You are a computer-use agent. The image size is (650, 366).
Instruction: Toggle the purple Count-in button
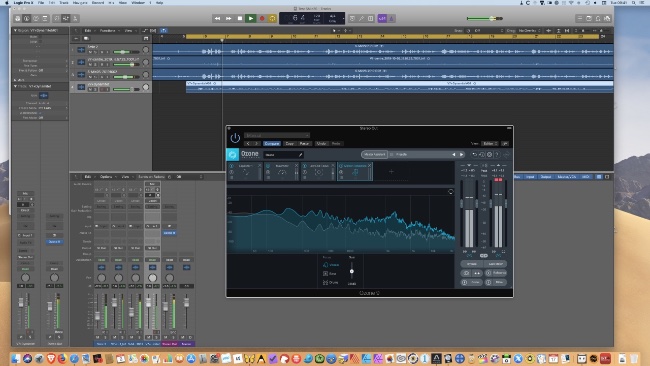point(382,18)
